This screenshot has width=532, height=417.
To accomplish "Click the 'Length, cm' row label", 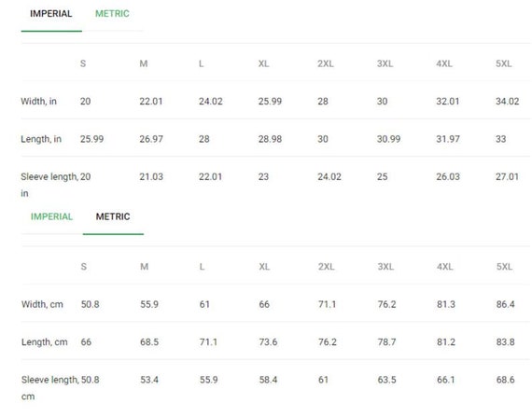I will coord(45,342).
